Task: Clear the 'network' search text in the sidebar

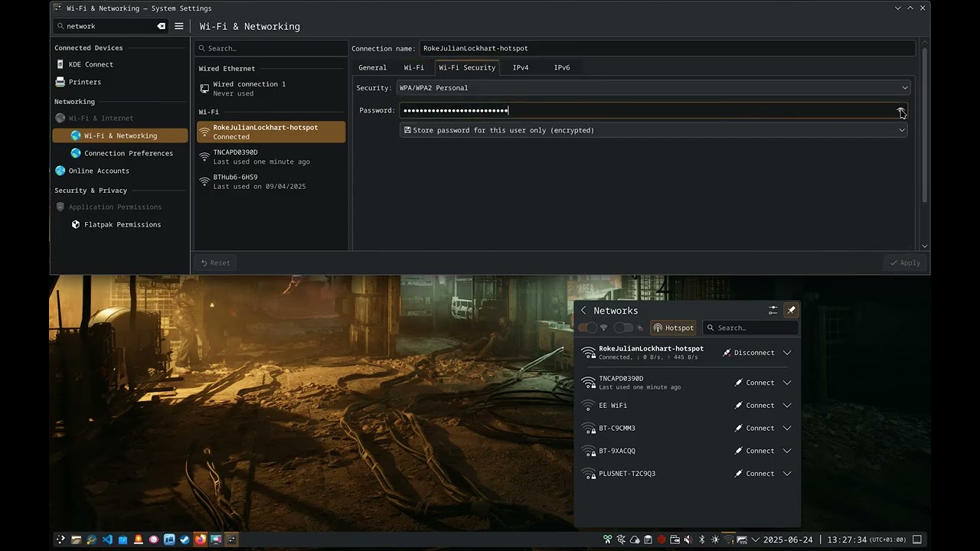Action: pyautogui.click(x=161, y=26)
